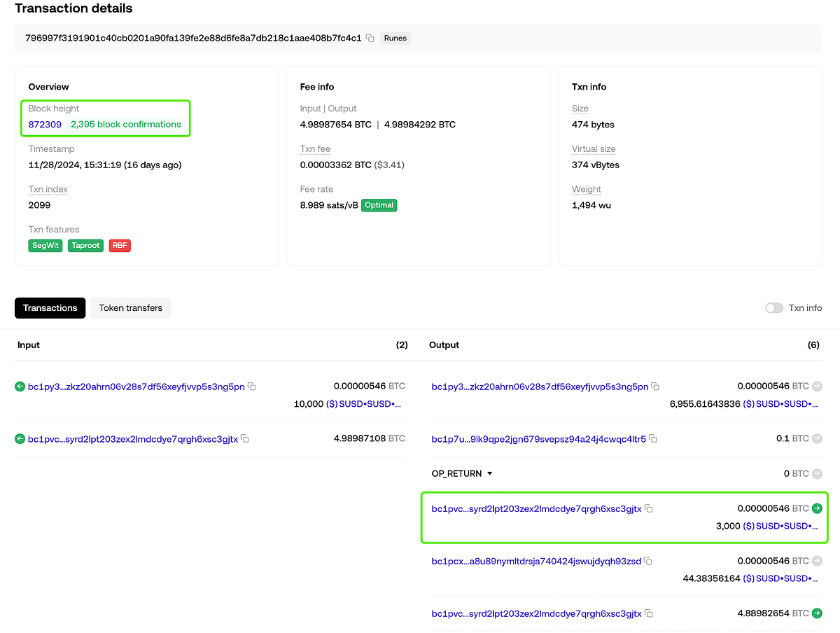This screenshot has height=633, width=840.
Task: Copy the transaction hash using the copy icon
Action: 370,39
